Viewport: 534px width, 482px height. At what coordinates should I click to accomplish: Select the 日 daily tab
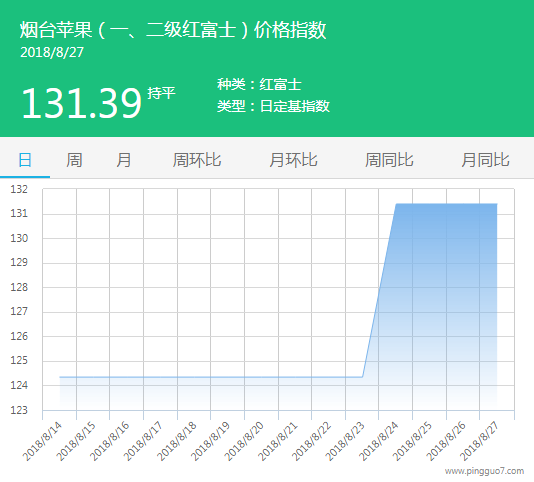pyautogui.click(x=25, y=160)
